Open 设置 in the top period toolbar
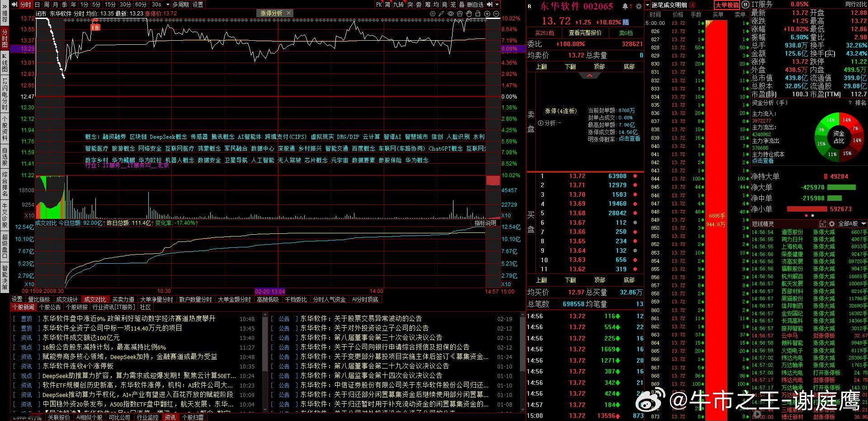This screenshot has width=868, height=421. pyautogui.click(x=198, y=5)
